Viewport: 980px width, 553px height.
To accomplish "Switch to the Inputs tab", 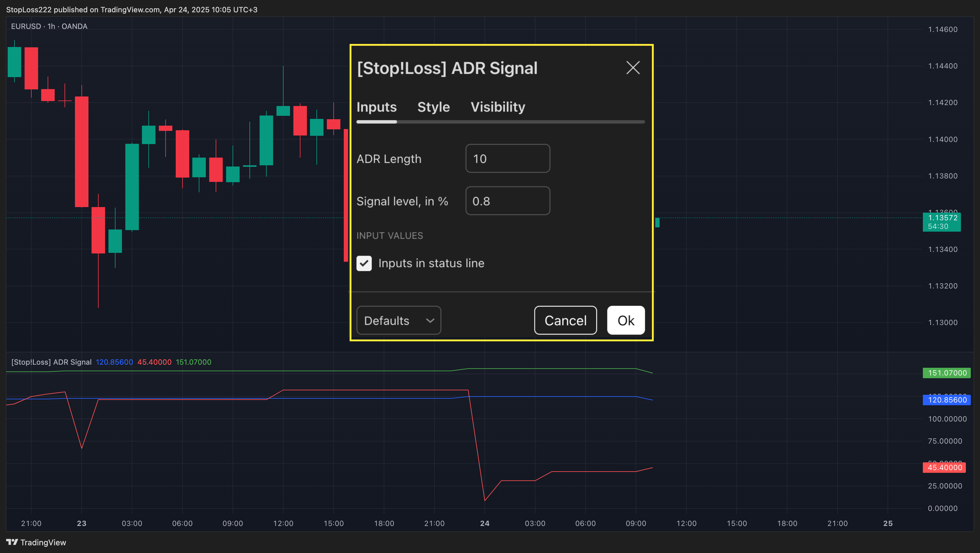I will [x=377, y=107].
